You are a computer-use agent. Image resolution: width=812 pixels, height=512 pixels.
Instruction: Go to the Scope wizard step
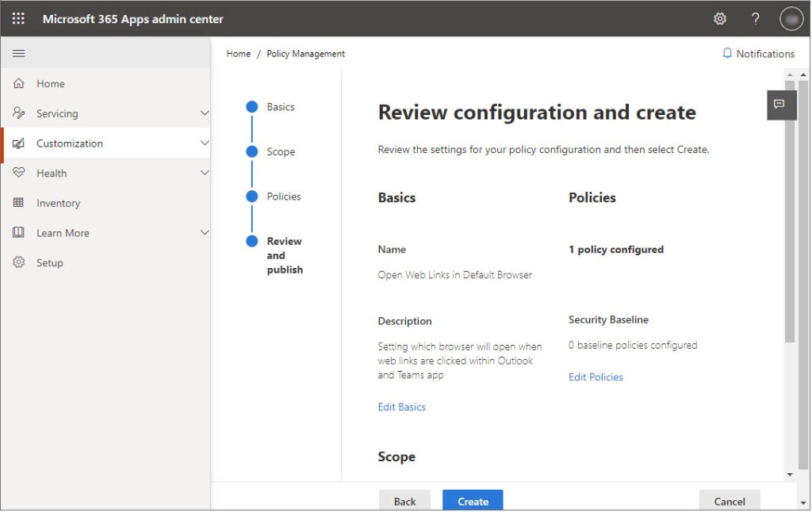(281, 151)
